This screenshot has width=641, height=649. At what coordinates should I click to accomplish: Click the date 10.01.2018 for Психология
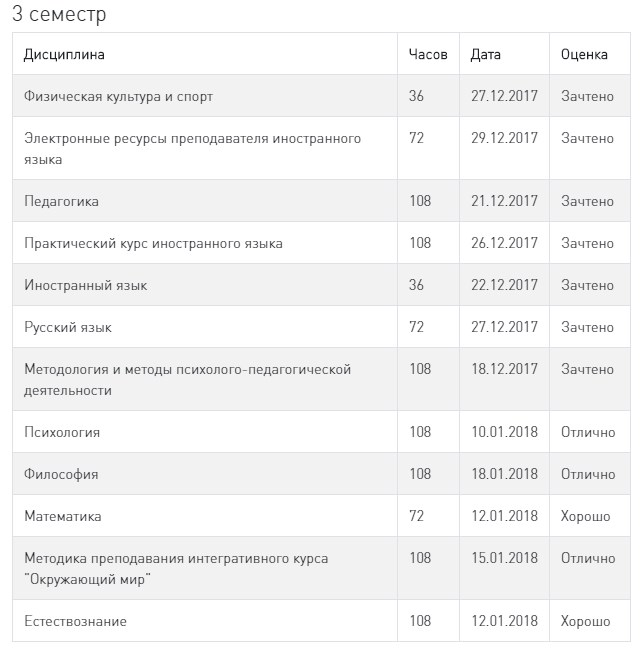pos(504,432)
